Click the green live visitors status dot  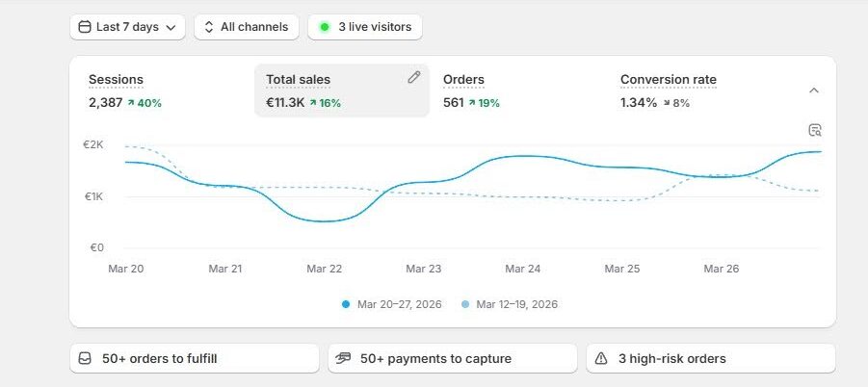click(x=325, y=27)
